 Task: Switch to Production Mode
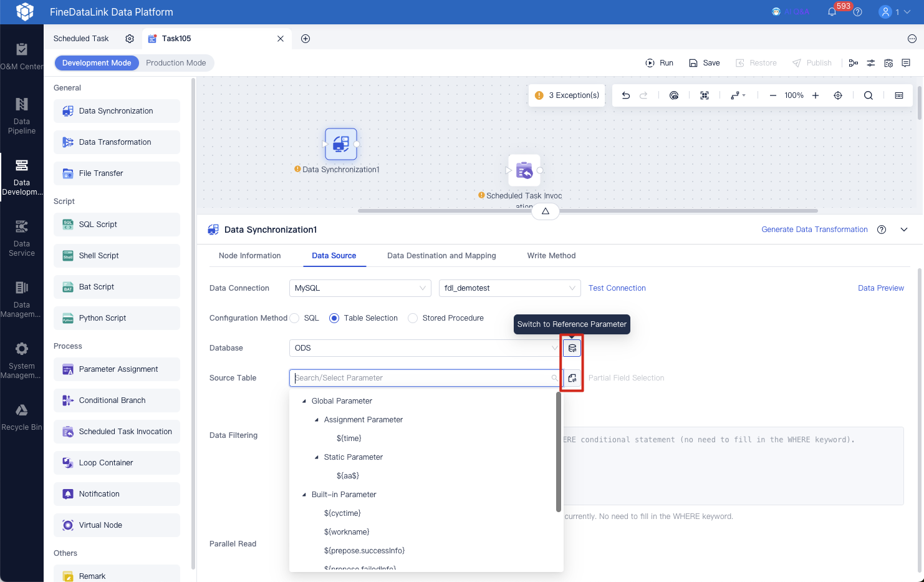pyautogui.click(x=176, y=63)
